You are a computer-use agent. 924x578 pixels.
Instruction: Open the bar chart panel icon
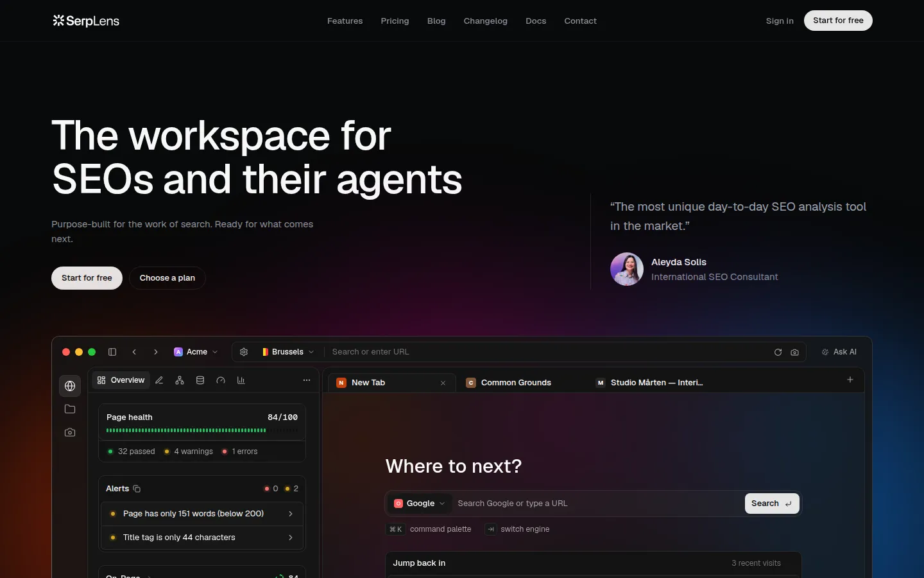(x=241, y=380)
